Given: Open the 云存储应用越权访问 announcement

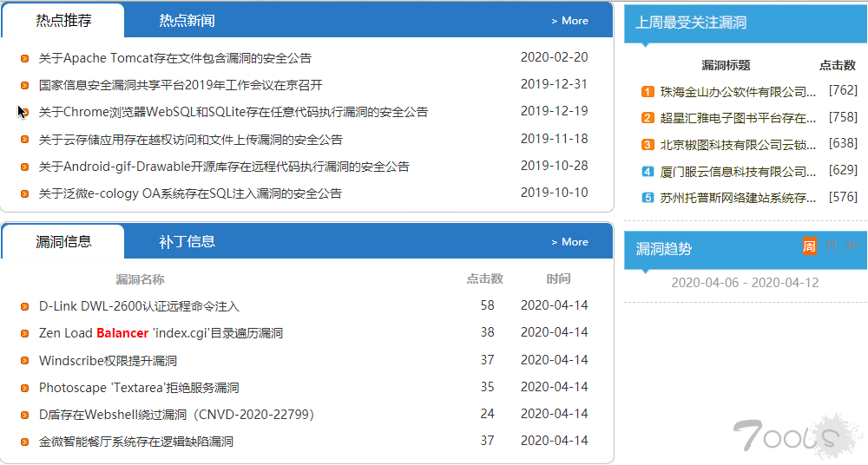Looking at the screenshot, I should 190,140.
